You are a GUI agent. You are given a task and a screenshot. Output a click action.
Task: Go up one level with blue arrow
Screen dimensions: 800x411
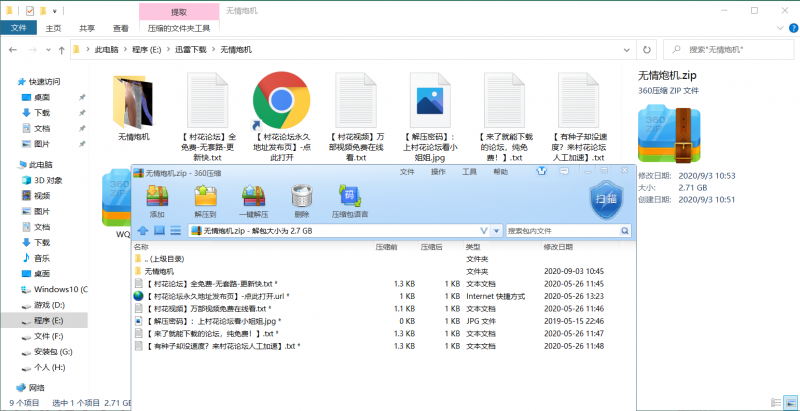click(142, 231)
